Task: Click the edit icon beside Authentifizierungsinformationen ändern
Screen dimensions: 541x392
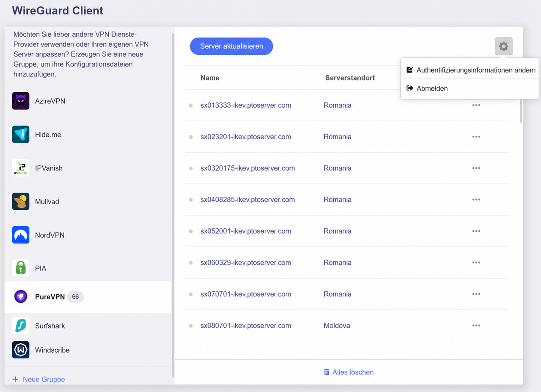Action: point(410,70)
